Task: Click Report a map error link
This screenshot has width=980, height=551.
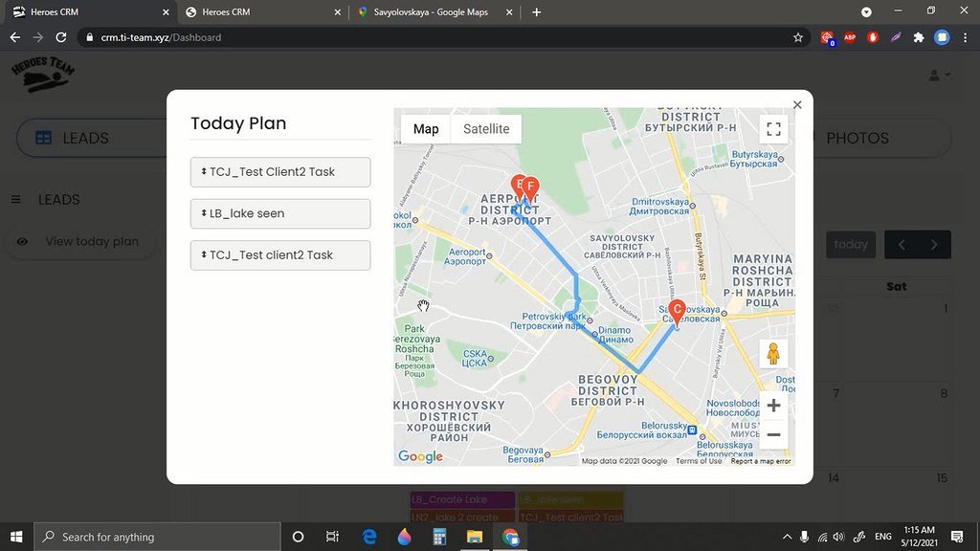Action: click(761, 461)
